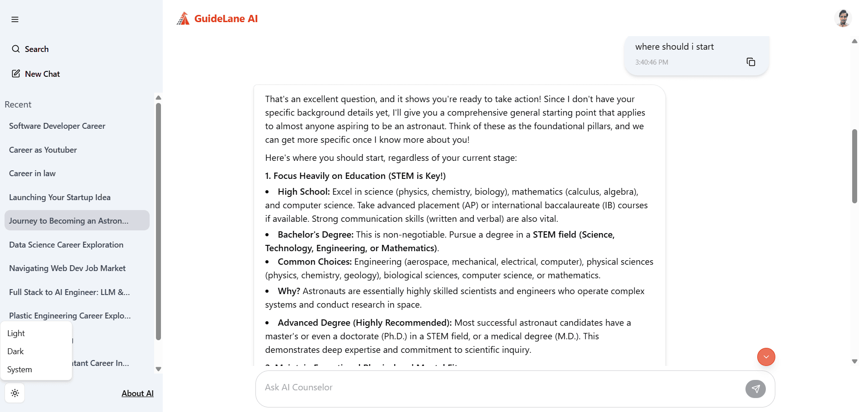The height and width of the screenshot is (412, 868).
Task: Click the red scroll-to-bottom chevron button
Action: click(766, 357)
